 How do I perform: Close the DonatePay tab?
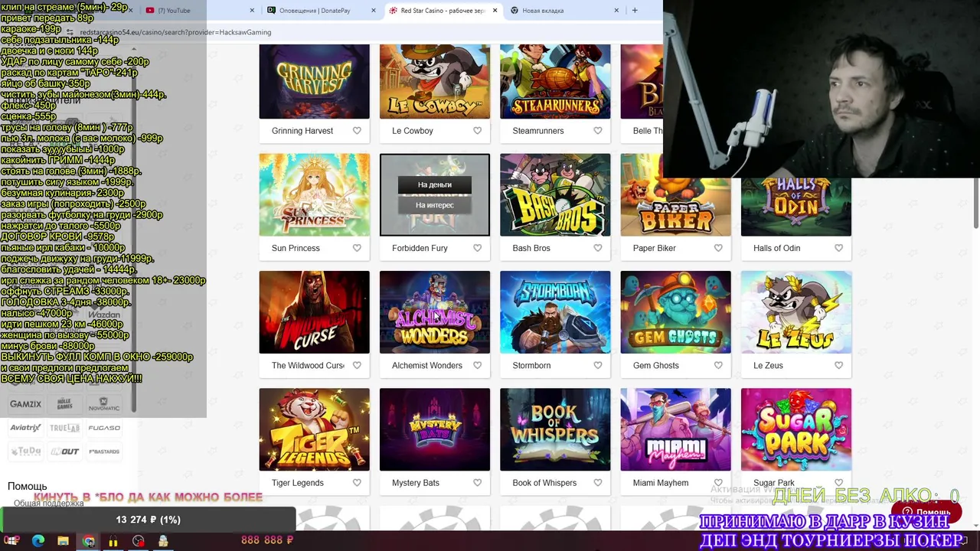374,11
